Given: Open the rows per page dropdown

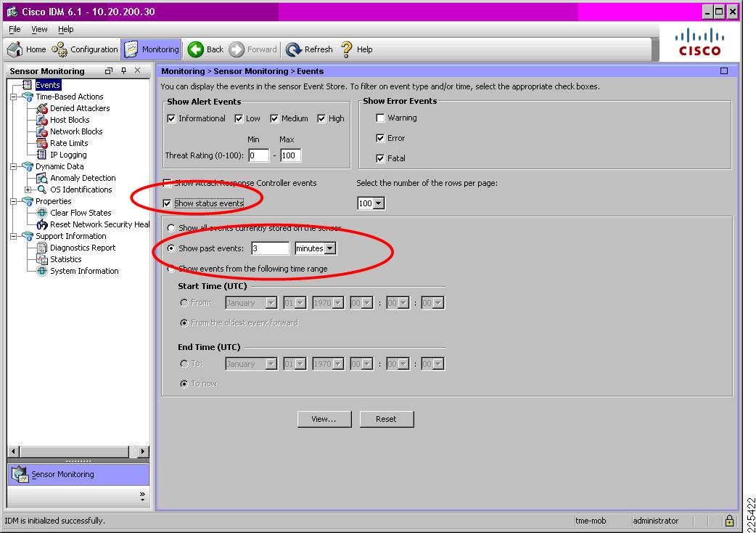Looking at the screenshot, I should pos(379,203).
